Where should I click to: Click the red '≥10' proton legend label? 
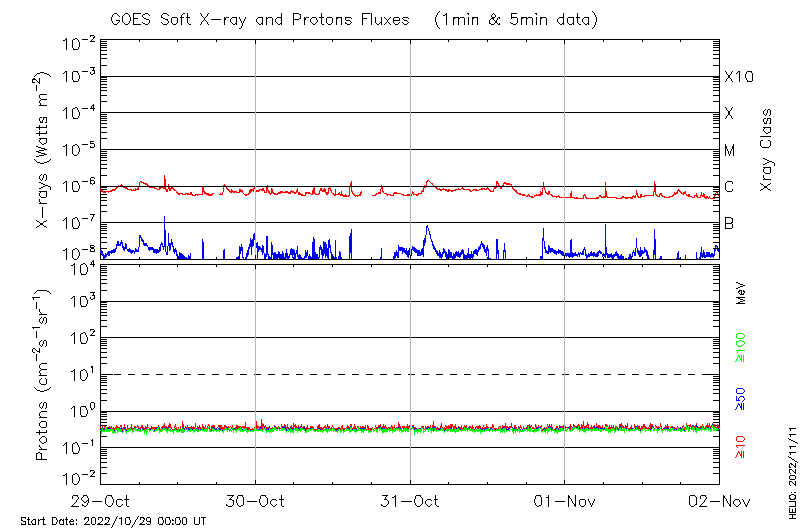coord(741,446)
